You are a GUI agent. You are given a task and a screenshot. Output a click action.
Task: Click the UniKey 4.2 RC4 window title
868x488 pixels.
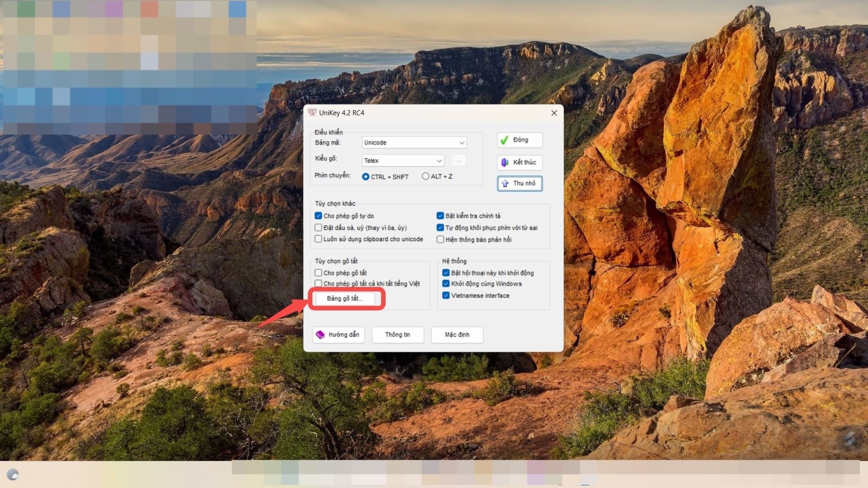click(342, 113)
